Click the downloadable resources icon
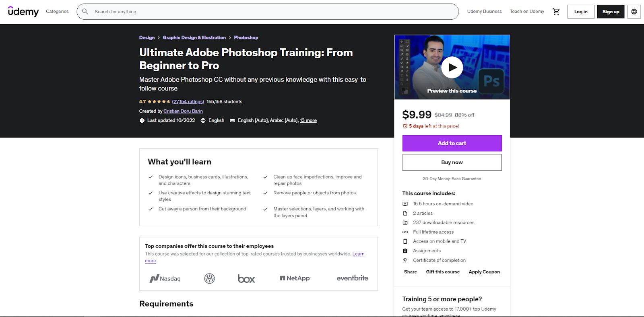Image resolution: width=644 pixels, height=317 pixels. pos(405,223)
